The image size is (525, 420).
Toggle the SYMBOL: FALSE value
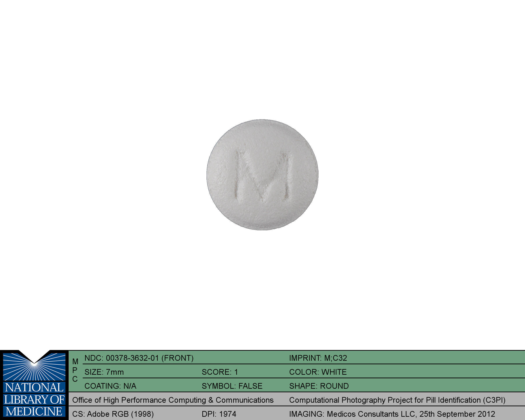coord(232,386)
